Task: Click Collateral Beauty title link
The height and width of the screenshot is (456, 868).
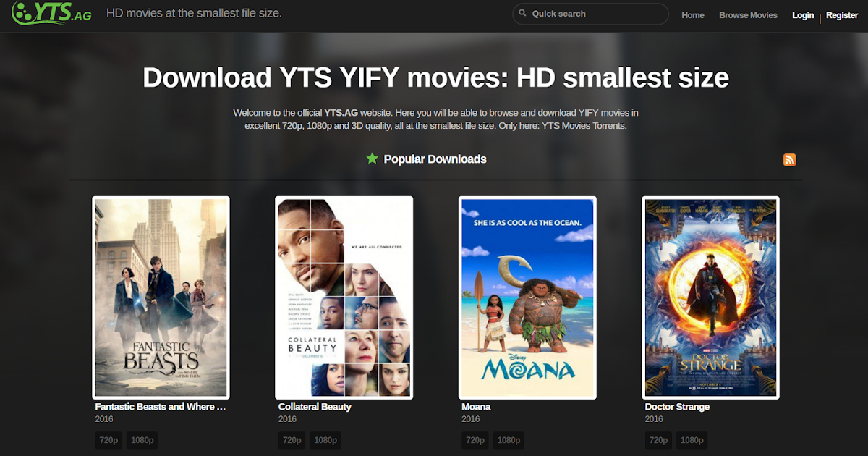Action: point(315,407)
